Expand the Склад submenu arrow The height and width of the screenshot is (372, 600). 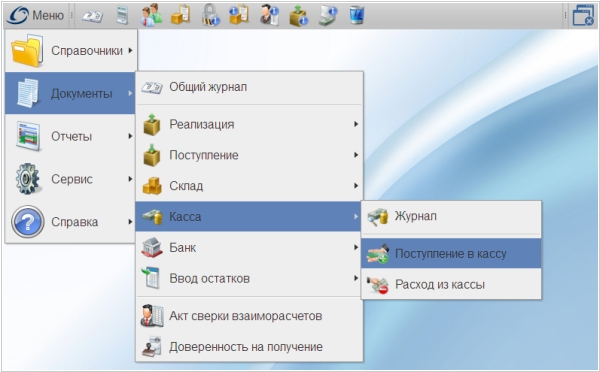(356, 186)
